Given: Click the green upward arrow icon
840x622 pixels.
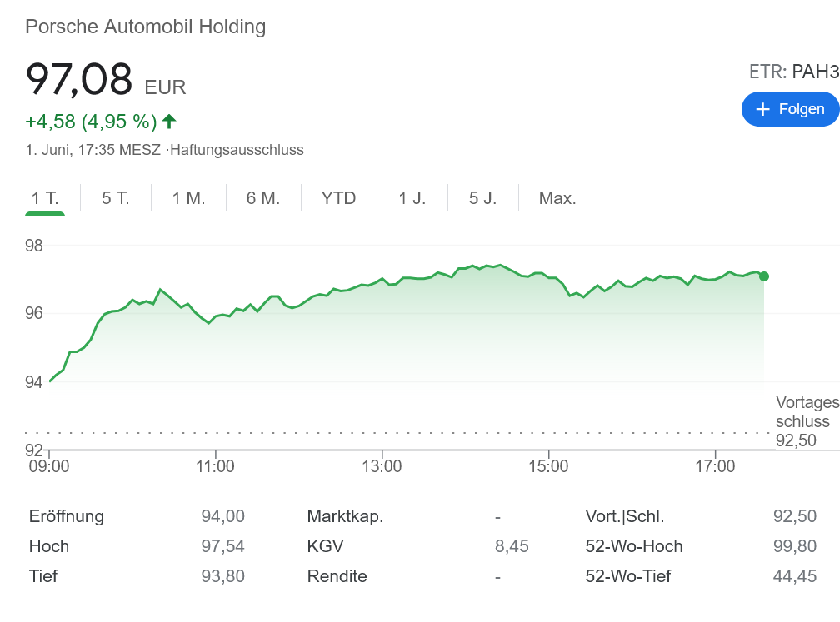Looking at the screenshot, I should click(169, 122).
